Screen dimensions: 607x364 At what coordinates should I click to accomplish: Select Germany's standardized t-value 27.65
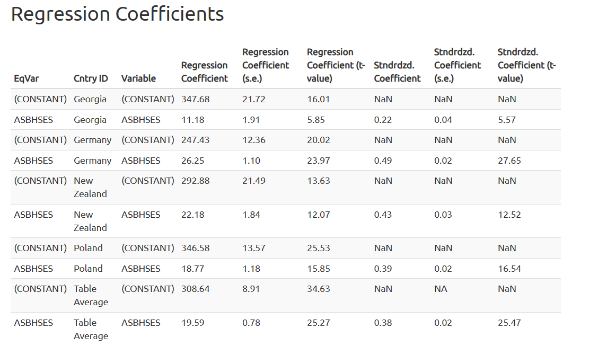click(x=509, y=161)
